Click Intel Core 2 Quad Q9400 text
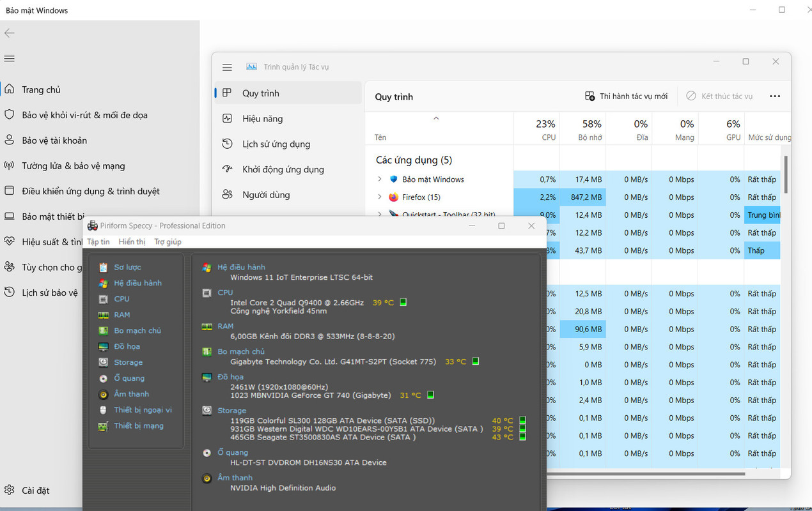 (297, 302)
